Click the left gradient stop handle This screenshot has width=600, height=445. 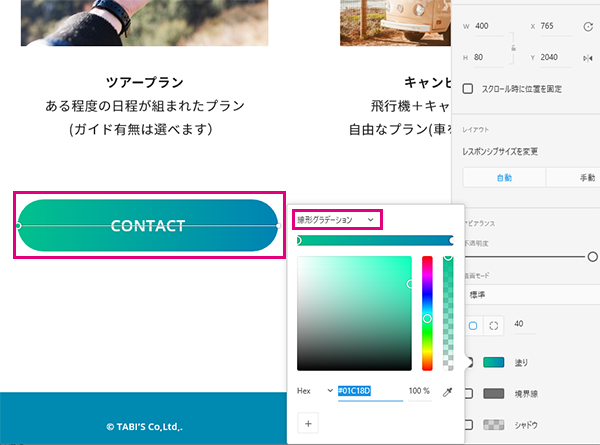coord(298,240)
